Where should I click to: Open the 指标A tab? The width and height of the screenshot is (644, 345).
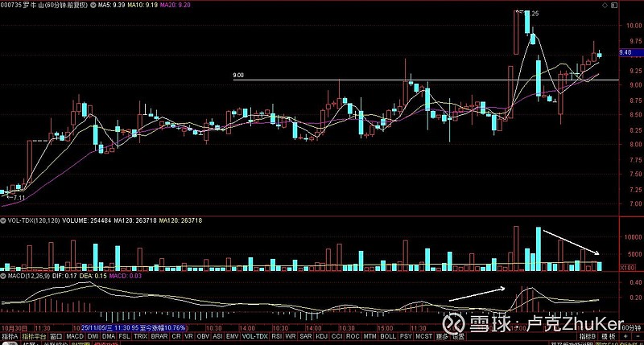coord(10,336)
